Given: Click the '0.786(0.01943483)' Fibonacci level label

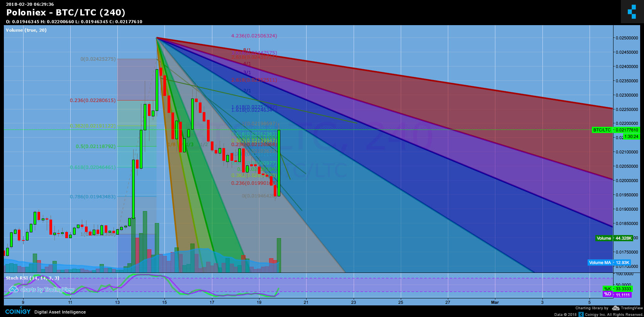Looking at the screenshot, I should pyautogui.click(x=93, y=197).
